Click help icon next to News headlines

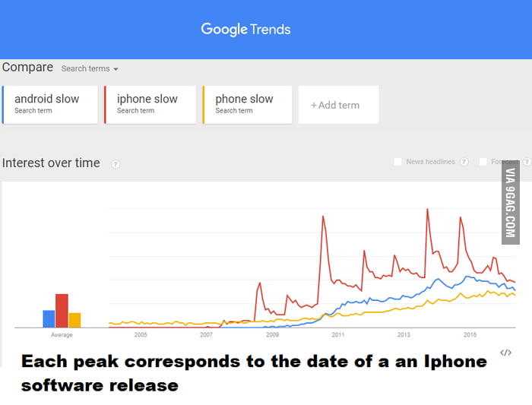[x=464, y=162]
